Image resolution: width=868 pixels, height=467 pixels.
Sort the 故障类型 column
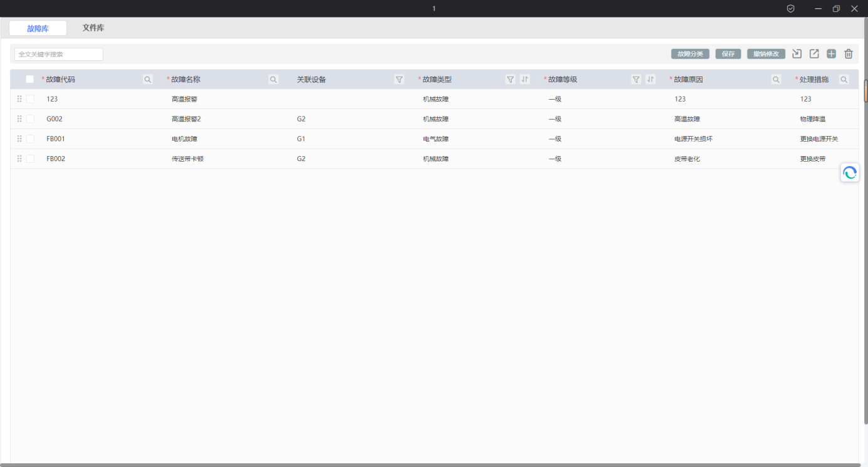click(x=525, y=80)
